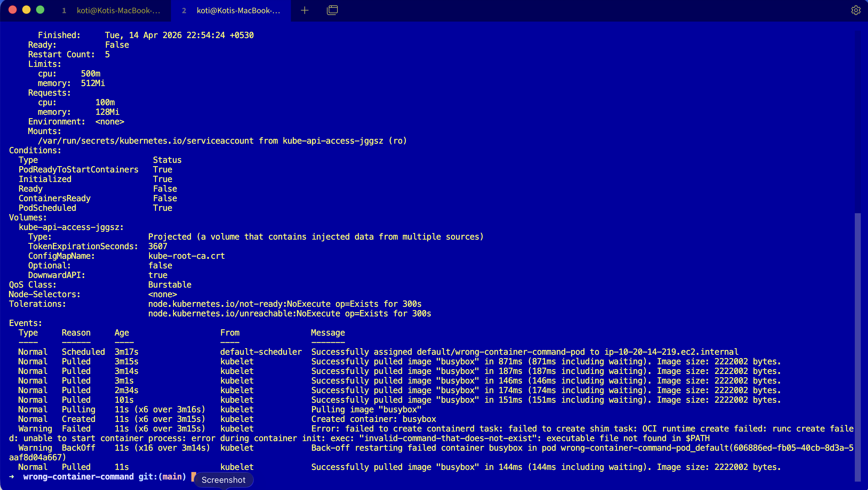Click the Screenshot button near the prompt
The image size is (868, 490).
[223, 480]
